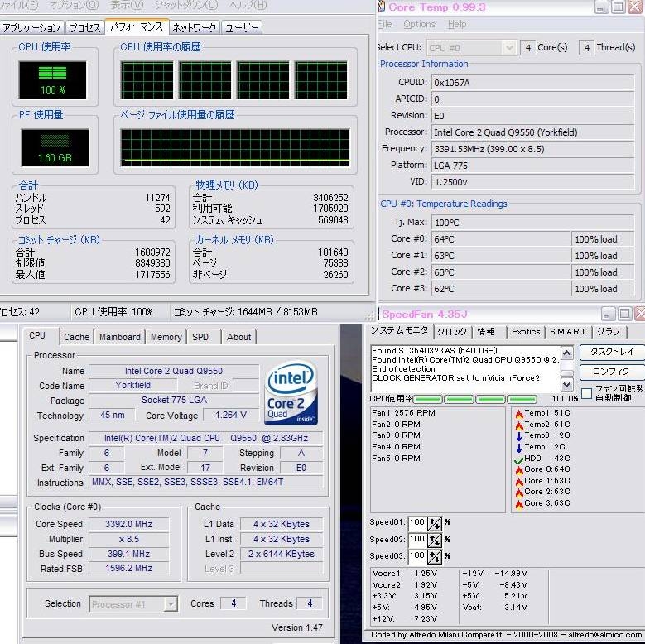
Task: Open the Processor #1 selection dropdown in CPU-Z
Action: tap(133, 604)
